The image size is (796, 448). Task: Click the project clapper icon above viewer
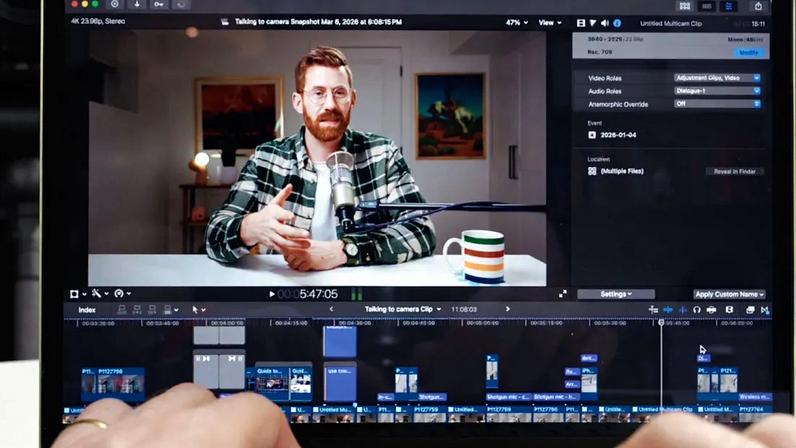point(225,22)
